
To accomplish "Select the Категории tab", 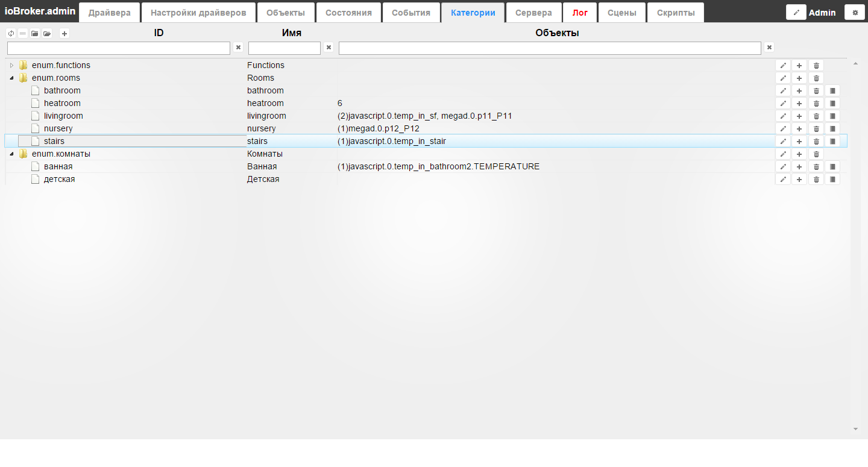I will pos(473,13).
